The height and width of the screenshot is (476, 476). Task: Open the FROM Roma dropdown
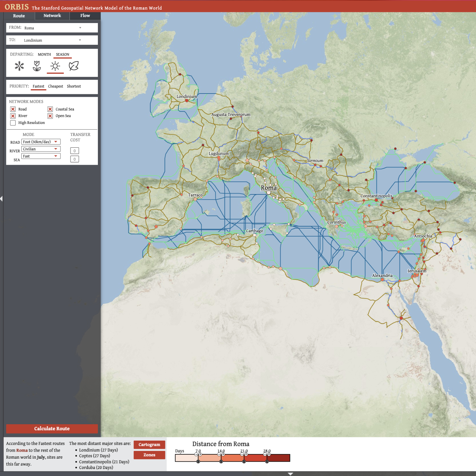click(x=52, y=28)
